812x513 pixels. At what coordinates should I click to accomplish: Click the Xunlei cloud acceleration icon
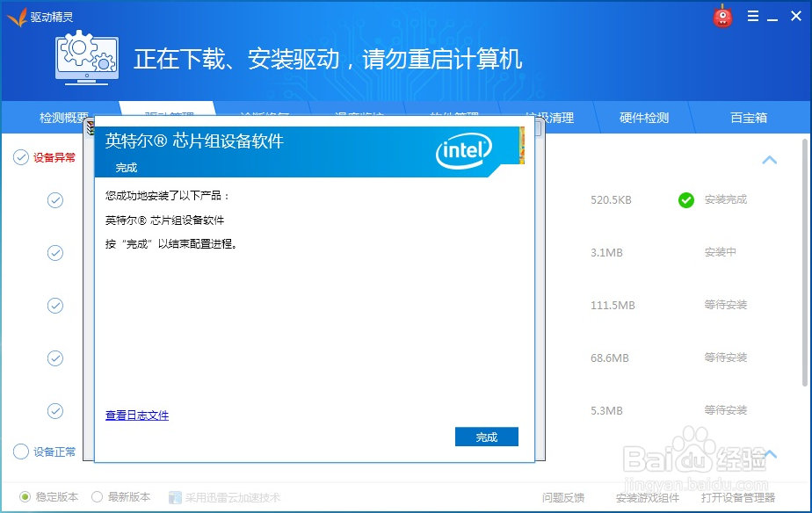point(175,497)
